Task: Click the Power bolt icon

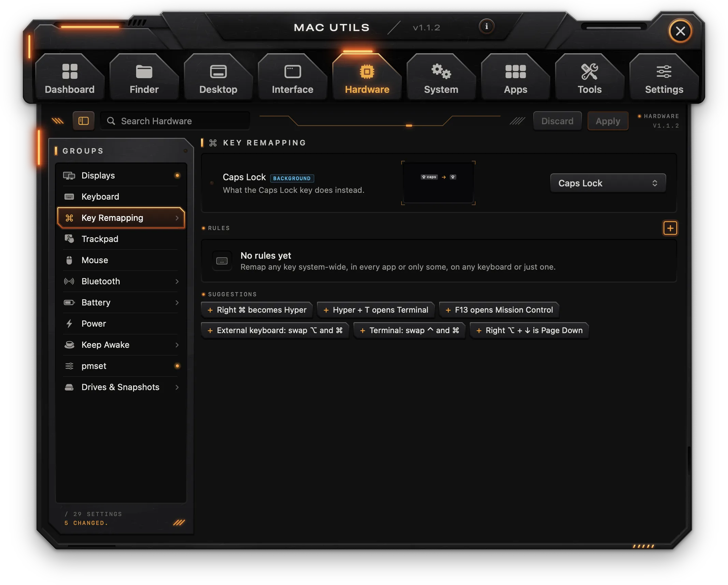Action: pyautogui.click(x=69, y=324)
